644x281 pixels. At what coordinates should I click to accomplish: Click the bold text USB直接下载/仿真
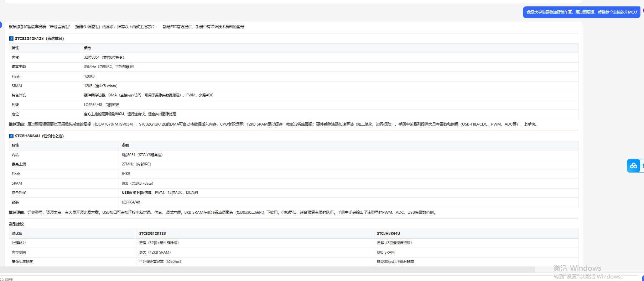(x=137, y=192)
